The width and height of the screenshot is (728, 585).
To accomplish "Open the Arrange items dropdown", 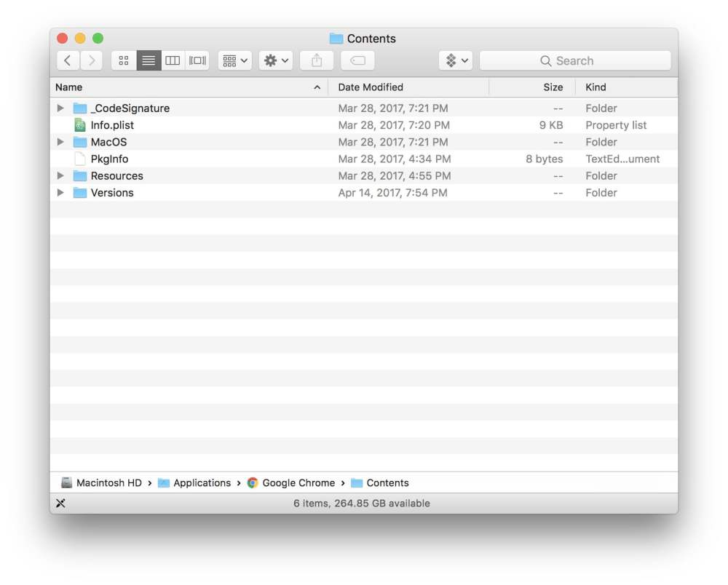I will (234, 60).
